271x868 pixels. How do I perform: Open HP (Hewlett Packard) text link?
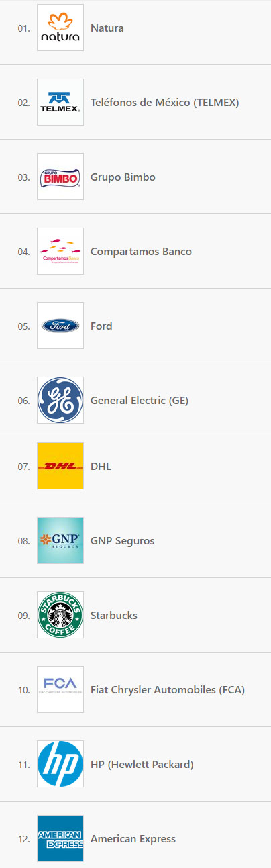142,765
